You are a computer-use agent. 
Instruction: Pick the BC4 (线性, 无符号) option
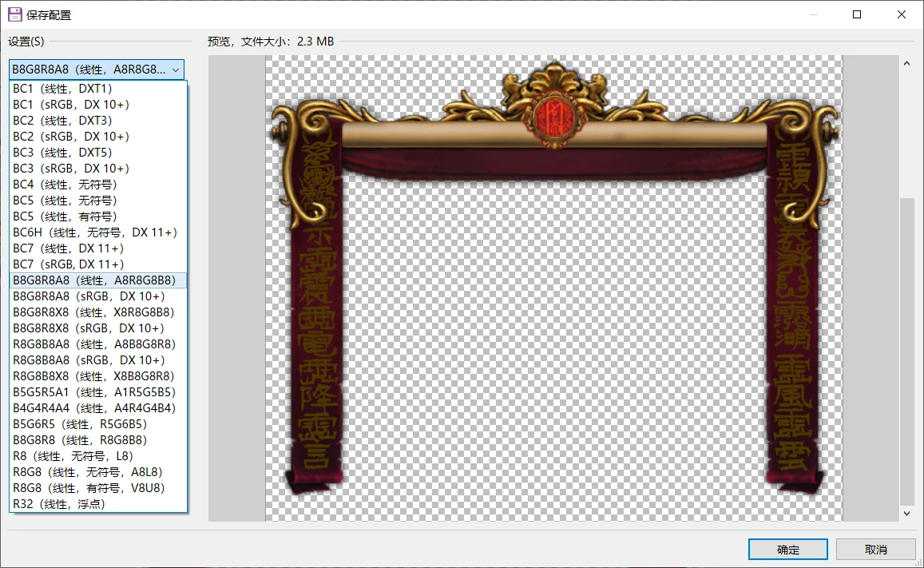(x=98, y=185)
